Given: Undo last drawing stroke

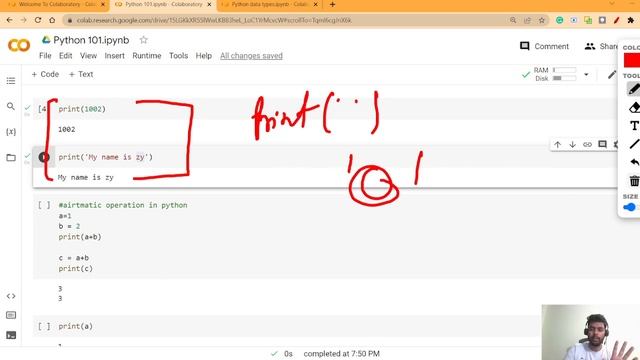Looking at the screenshot, I should (634, 162).
